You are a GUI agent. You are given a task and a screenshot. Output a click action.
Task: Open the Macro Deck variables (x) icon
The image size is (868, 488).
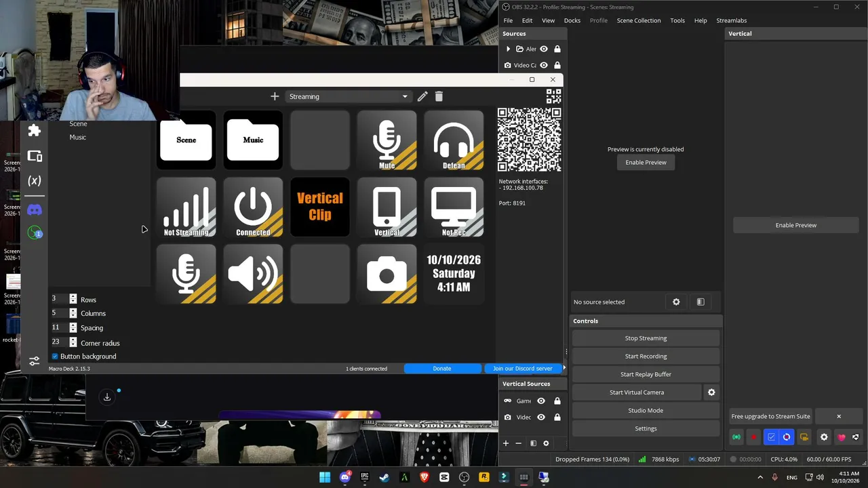tap(35, 181)
